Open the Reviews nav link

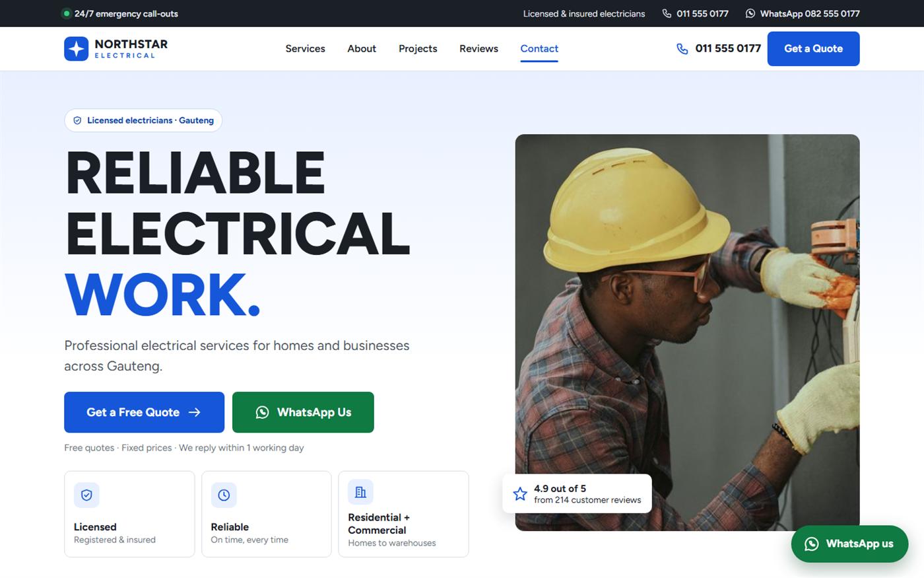478,48
